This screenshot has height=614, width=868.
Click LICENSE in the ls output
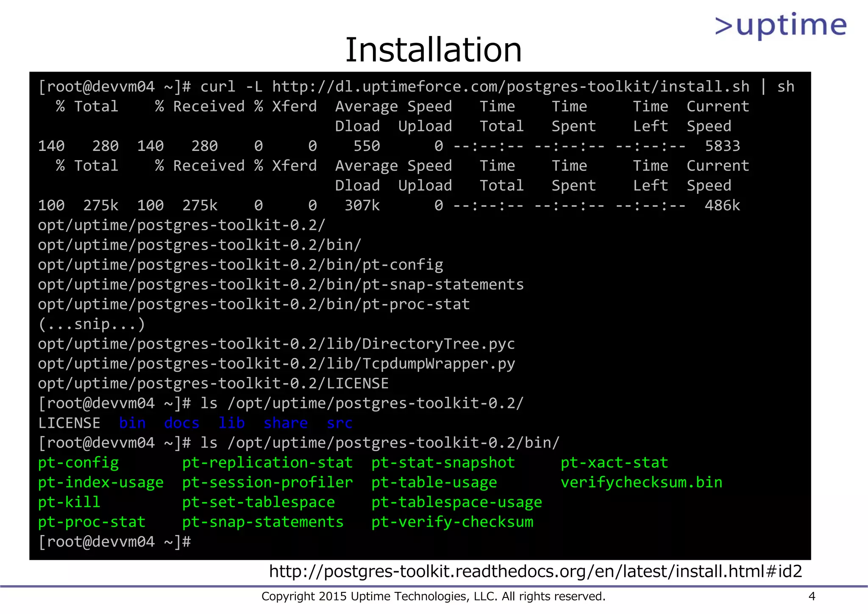[x=69, y=423]
